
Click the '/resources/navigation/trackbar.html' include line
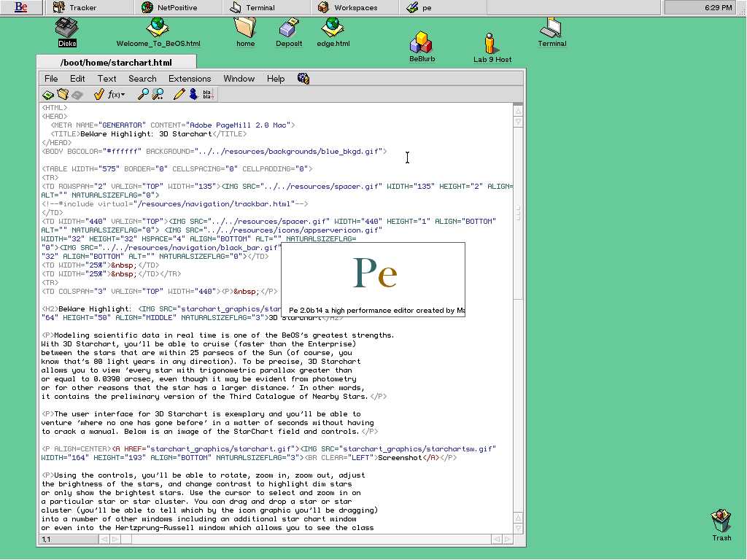(175, 204)
